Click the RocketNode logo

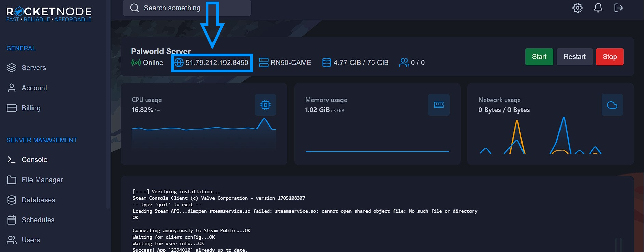coord(49,14)
